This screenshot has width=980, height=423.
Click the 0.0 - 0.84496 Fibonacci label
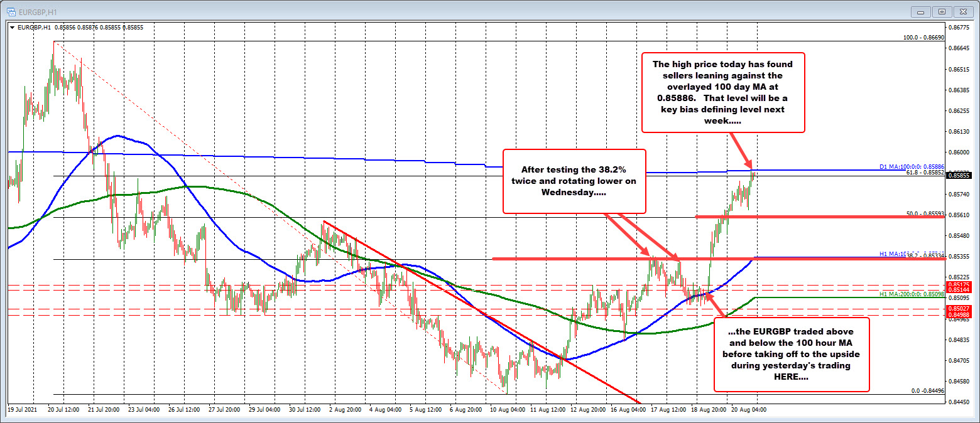(x=927, y=390)
